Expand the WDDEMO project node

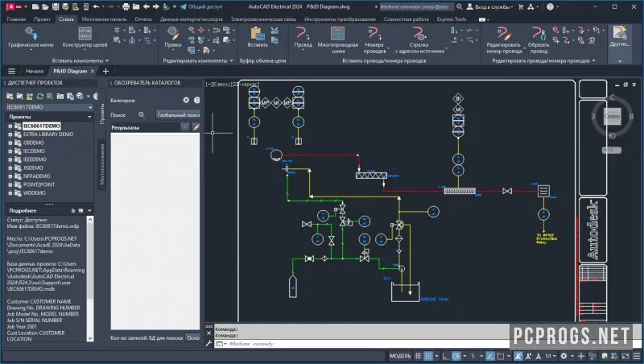10,192
